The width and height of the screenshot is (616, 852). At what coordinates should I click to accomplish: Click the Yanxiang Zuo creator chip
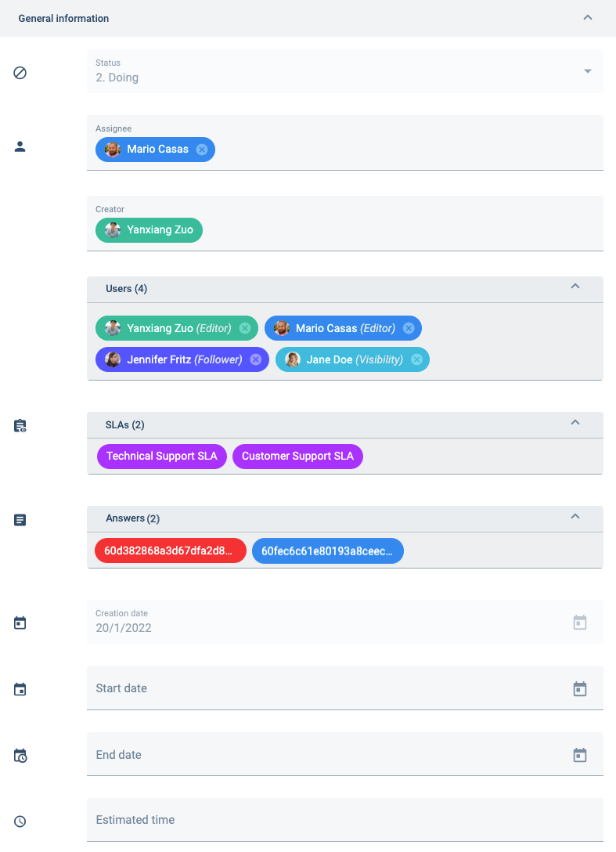point(149,229)
